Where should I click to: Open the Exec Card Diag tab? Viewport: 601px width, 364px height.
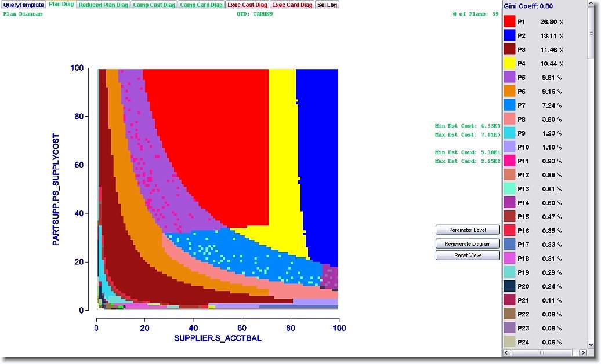pos(292,5)
